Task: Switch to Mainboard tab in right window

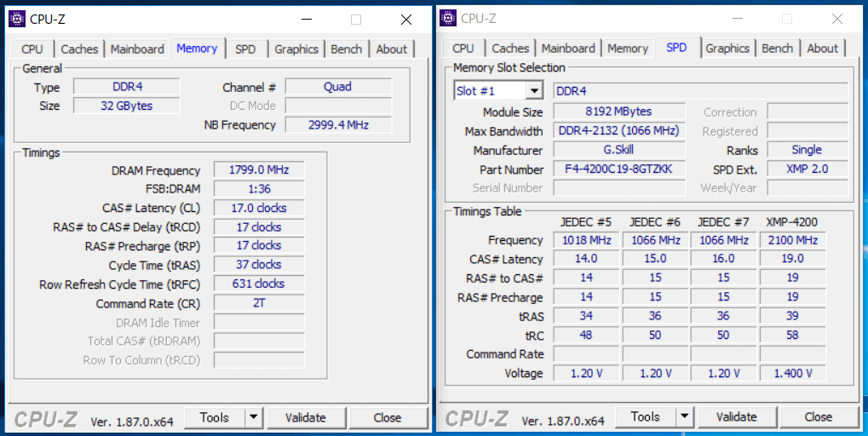Action: click(x=568, y=49)
